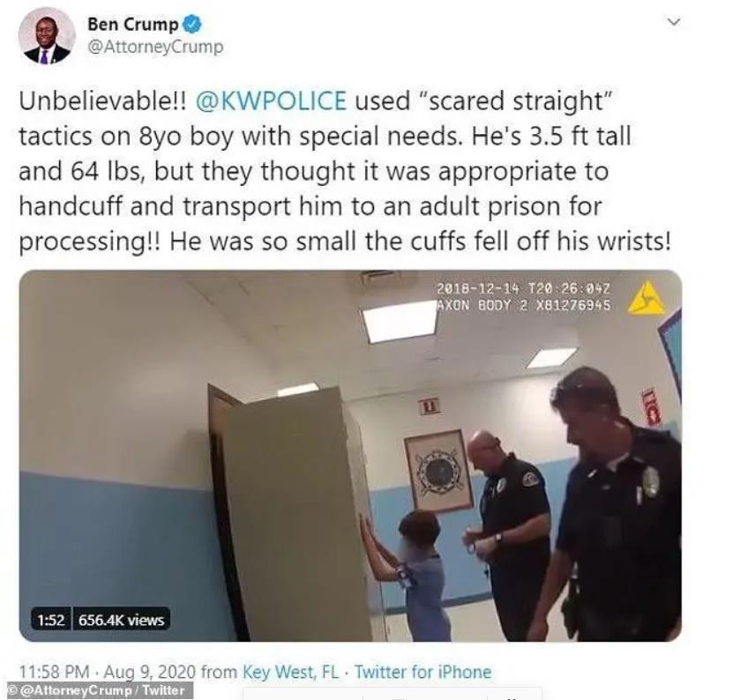Click the @AttorneyCrump / Twitter credit label
The width and height of the screenshot is (740, 700).
(x=96, y=690)
